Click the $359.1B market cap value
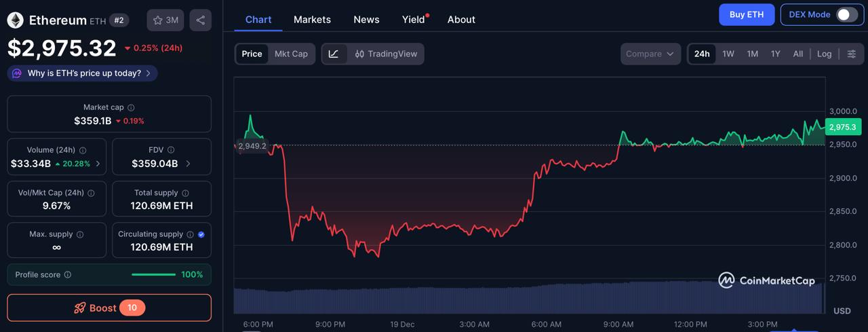 click(x=93, y=121)
